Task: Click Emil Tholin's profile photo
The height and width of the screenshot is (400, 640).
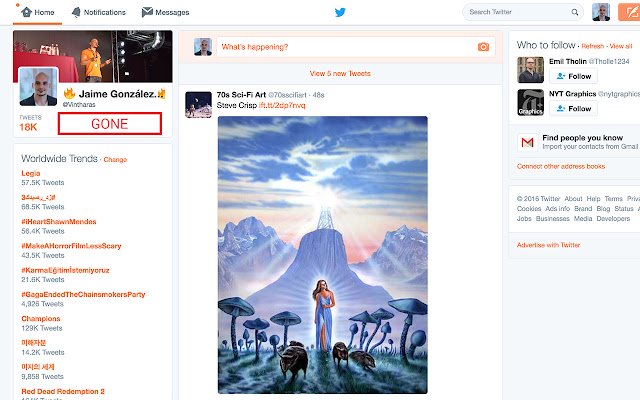Action: [530, 70]
